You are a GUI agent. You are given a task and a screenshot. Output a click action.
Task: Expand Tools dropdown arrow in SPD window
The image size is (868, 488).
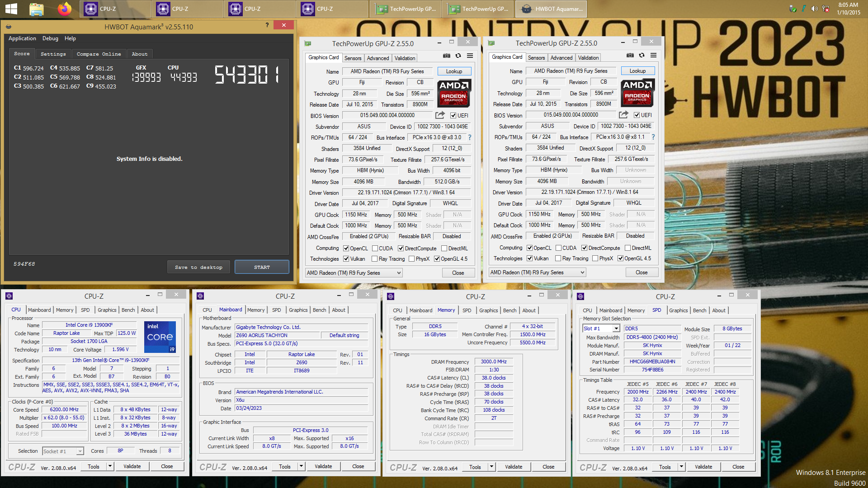681,467
